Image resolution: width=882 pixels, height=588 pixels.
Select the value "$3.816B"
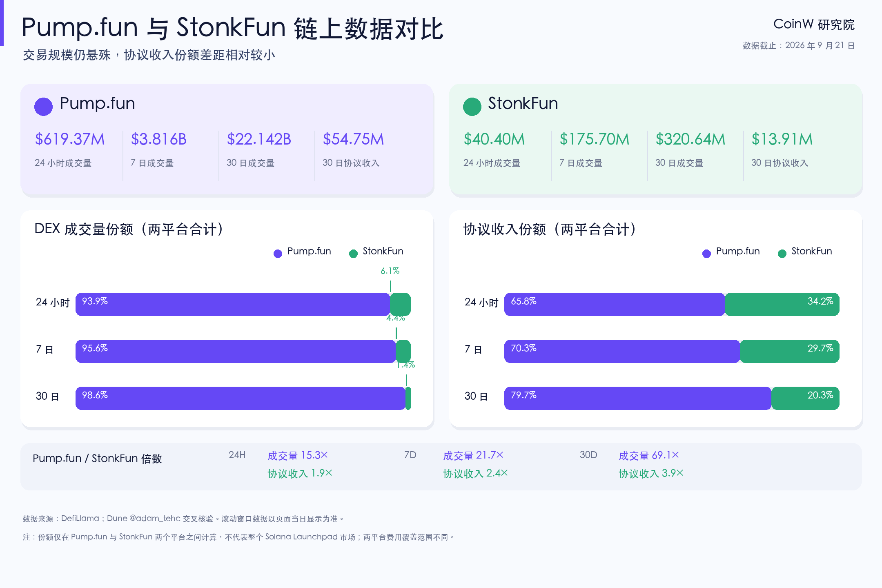pyautogui.click(x=158, y=139)
